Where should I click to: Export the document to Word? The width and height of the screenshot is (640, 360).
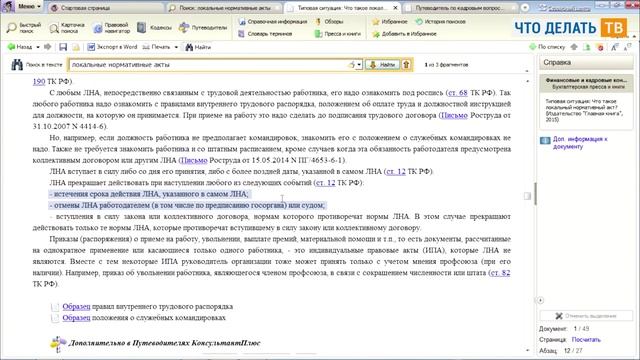112,47
